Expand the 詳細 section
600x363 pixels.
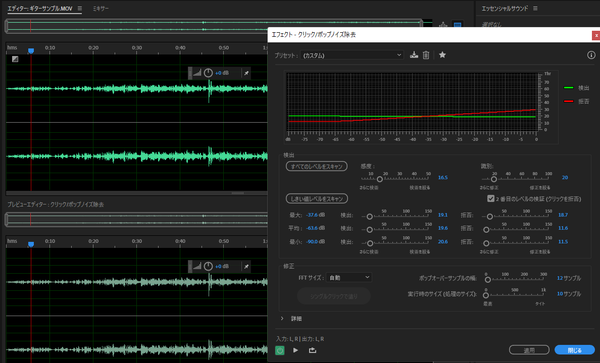coord(282,318)
